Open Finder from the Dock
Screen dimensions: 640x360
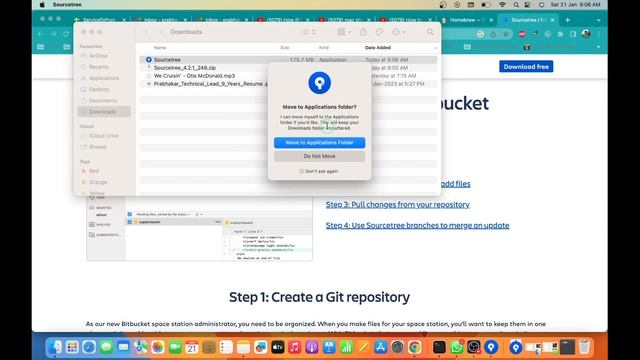coord(55,347)
